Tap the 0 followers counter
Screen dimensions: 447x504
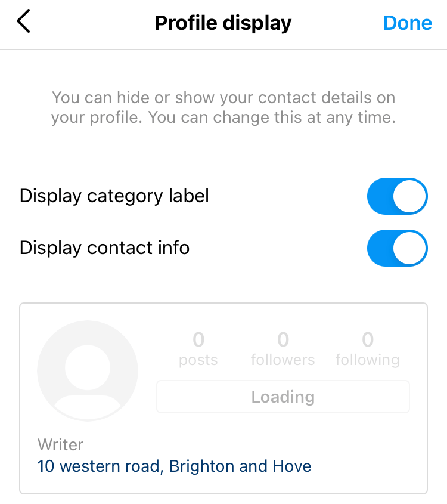pyautogui.click(x=283, y=350)
